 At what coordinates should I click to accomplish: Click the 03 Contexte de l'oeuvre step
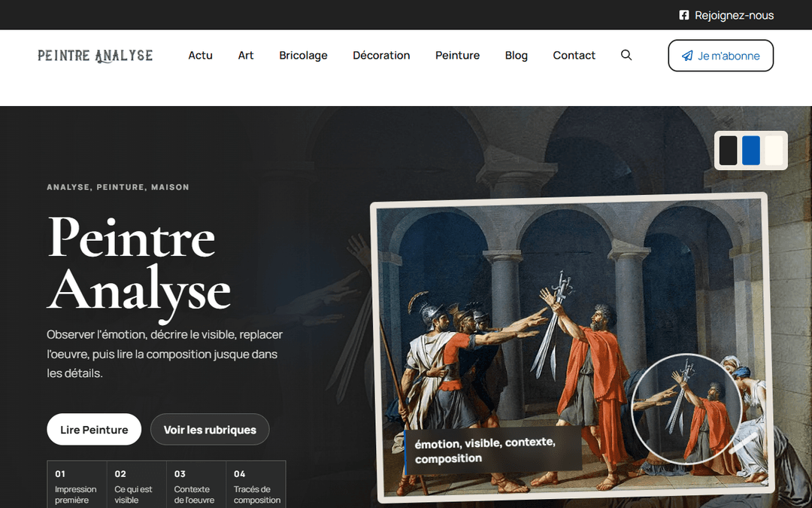click(195, 485)
